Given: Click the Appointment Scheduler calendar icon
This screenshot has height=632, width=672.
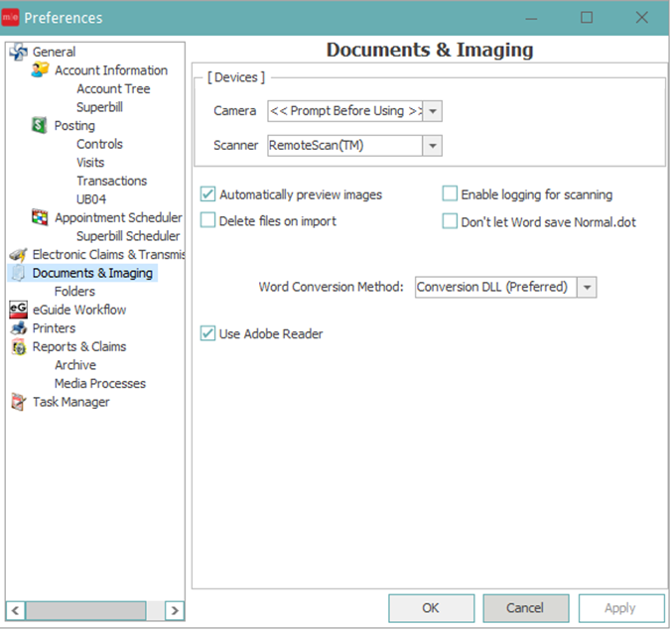Looking at the screenshot, I should 40,218.
